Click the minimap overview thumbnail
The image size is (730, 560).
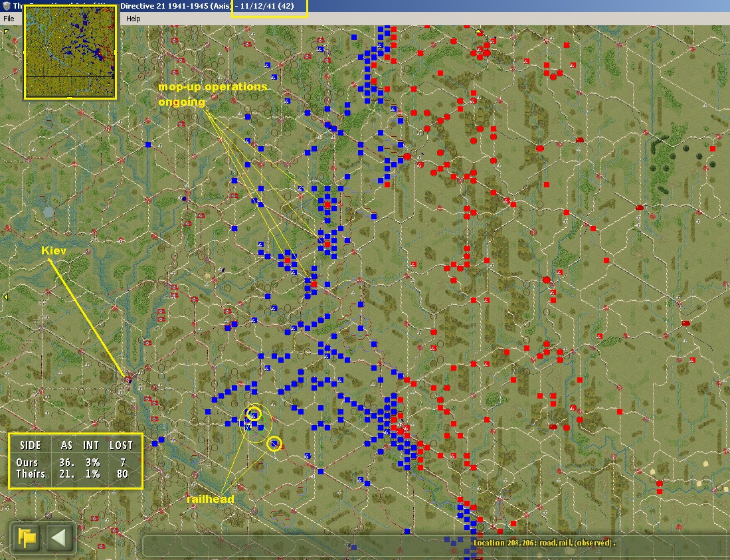pyautogui.click(x=70, y=52)
